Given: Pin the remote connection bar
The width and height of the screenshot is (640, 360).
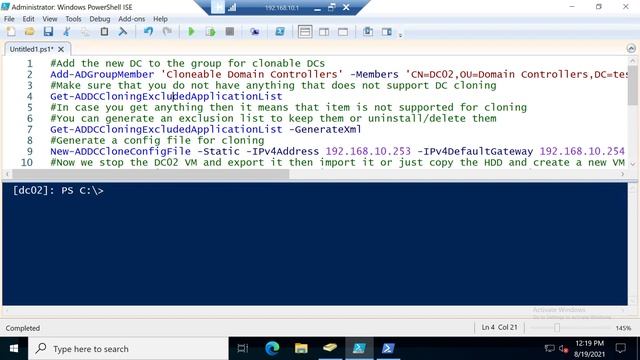Looking at the screenshot, I should [218, 7].
